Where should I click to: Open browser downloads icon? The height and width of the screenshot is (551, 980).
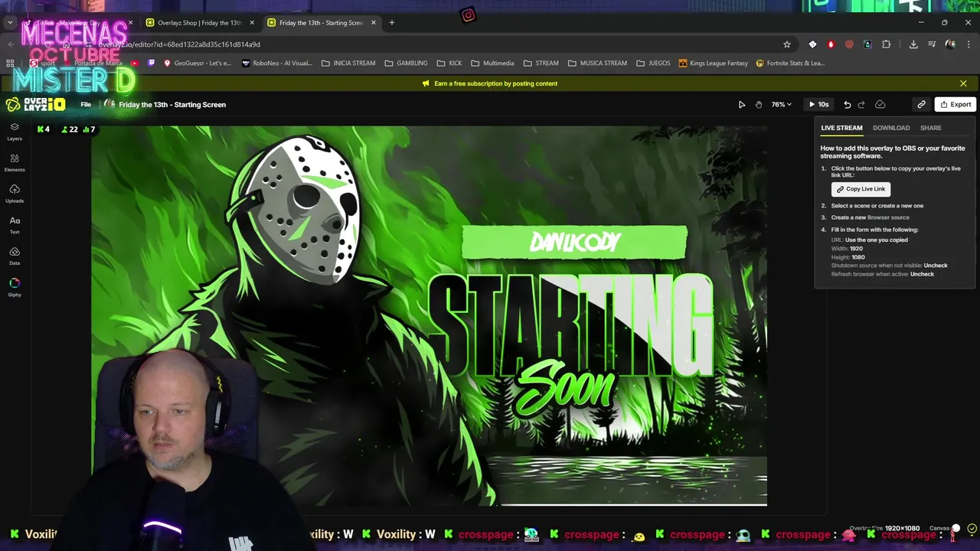(x=913, y=44)
